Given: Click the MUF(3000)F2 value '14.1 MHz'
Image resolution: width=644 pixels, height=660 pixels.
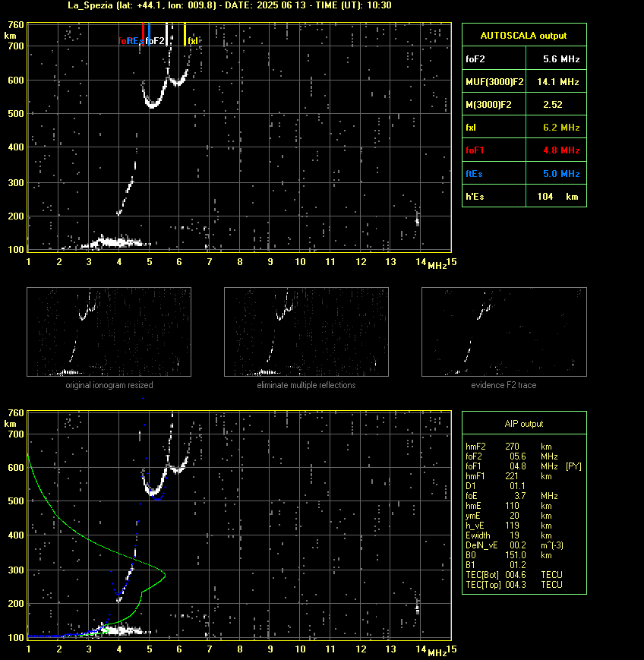Looking at the screenshot, I should pyautogui.click(x=558, y=82).
